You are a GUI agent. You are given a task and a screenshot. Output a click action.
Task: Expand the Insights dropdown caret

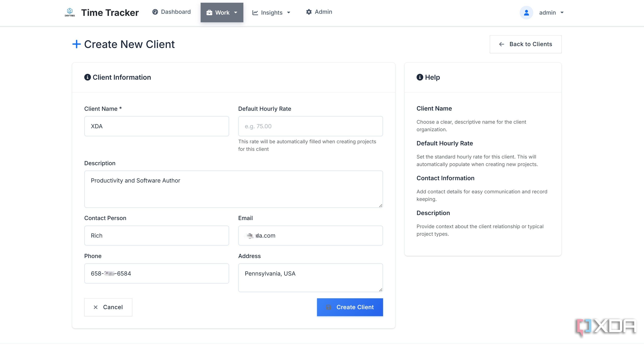tap(288, 13)
